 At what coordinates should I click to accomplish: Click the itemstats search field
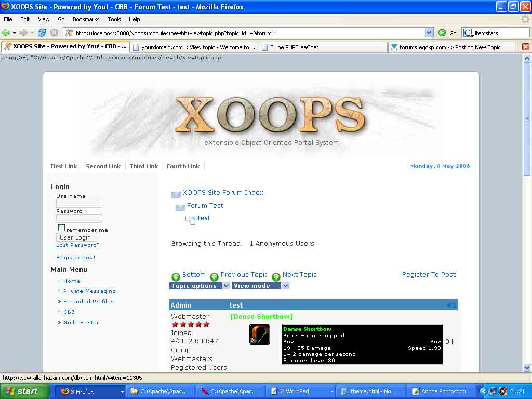pyautogui.click(x=501, y=33)
